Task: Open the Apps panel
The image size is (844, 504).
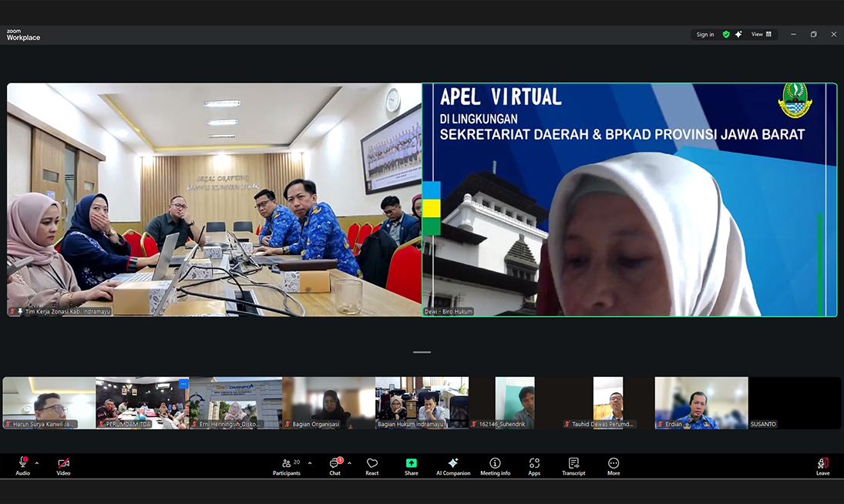Action: click(534, 466)
